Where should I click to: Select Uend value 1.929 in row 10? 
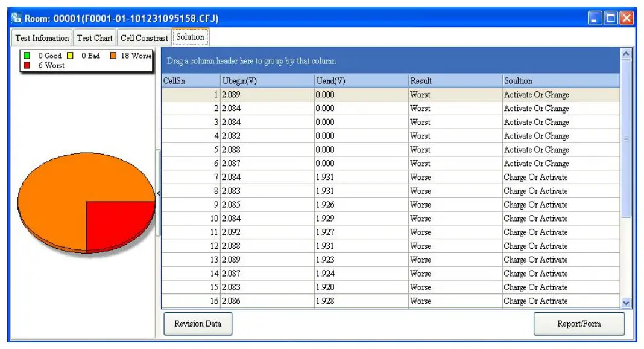pyautogui.click(x=361, y=219)
